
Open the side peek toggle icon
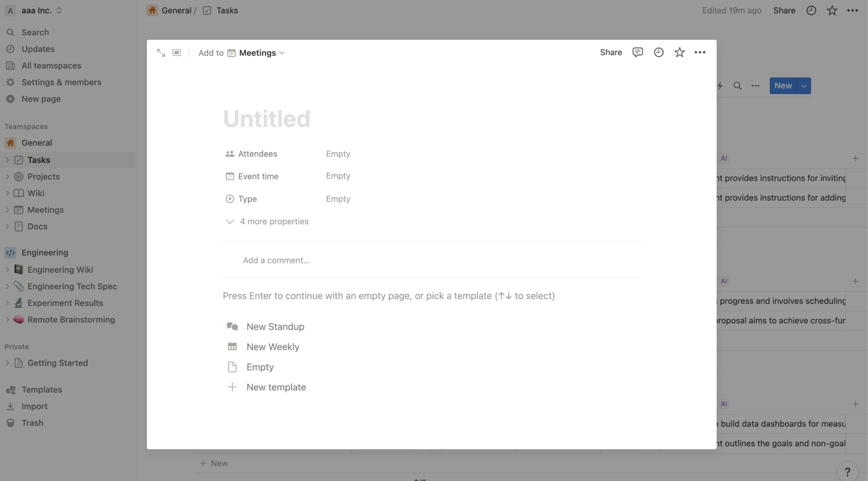(176, 52)
